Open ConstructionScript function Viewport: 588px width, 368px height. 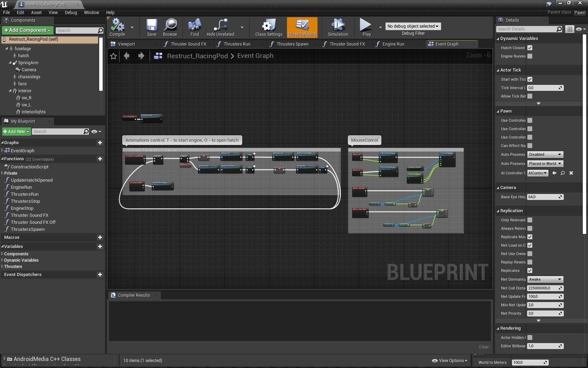[x=29, y=167]
